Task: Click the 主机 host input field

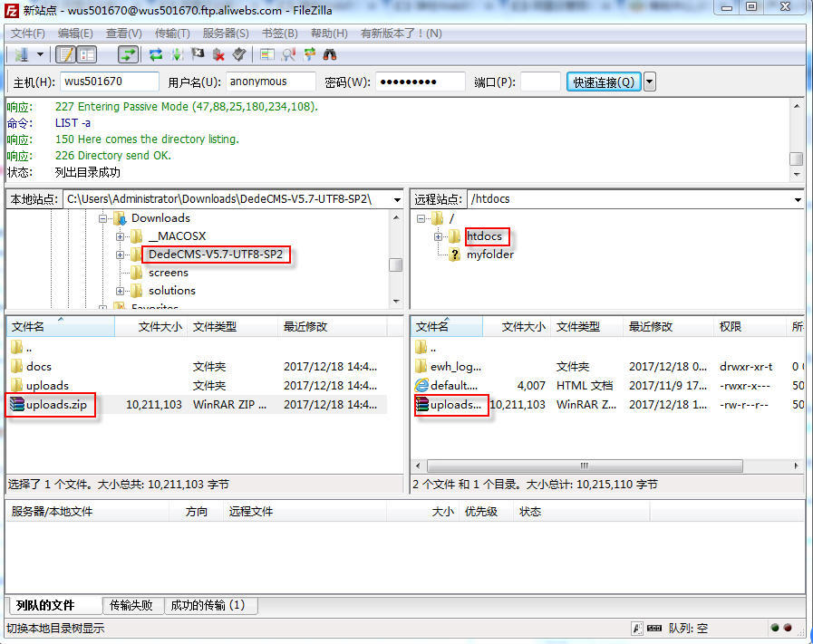Action: [x=110, y=82]
